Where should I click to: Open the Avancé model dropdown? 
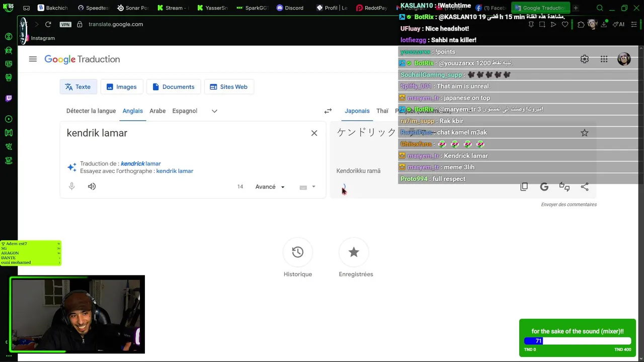270,187
